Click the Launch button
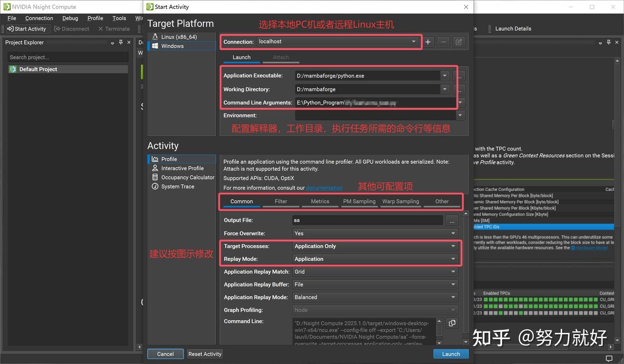 tap(450, 354)
